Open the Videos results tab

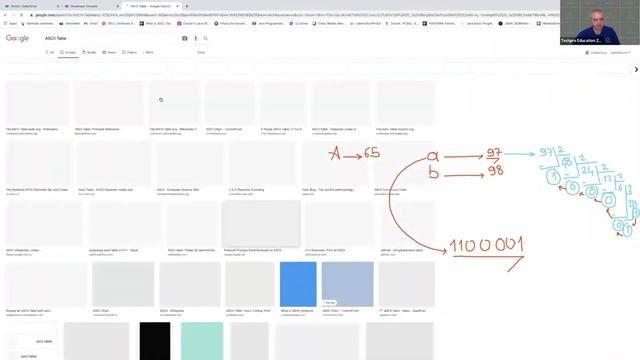[x=129, y=52]
